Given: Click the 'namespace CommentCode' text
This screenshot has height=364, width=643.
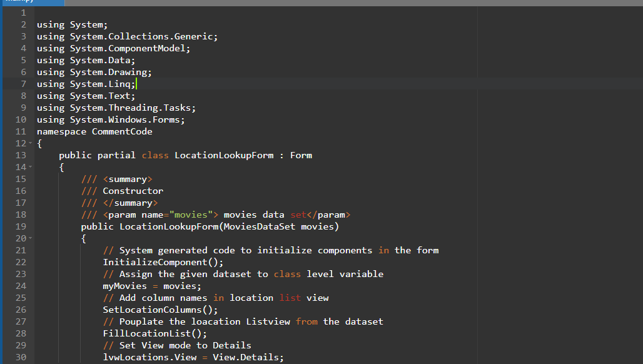Looking at the screenshot, I should click(94, 131).
